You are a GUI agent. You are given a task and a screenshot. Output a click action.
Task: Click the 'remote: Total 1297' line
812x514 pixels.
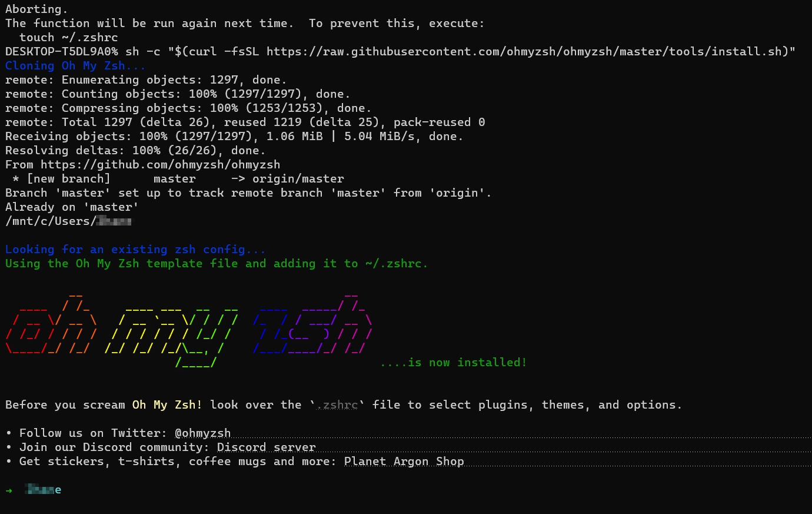[x=245, y=122]
